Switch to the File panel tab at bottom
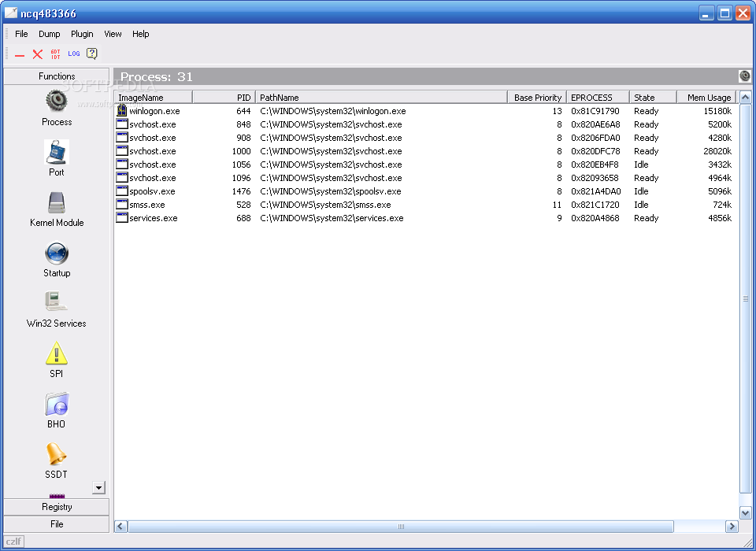Screen dimensions: 756x551 (57, 524)
